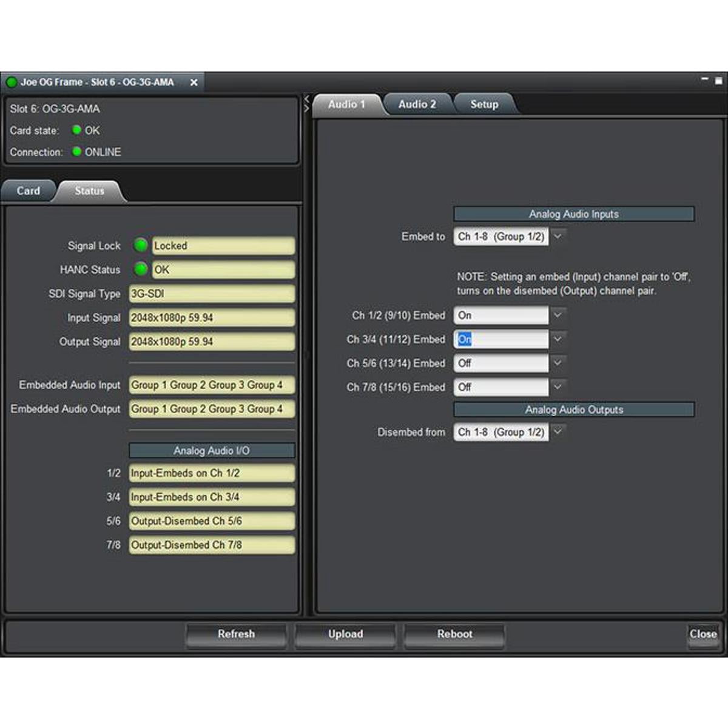
Task: Open the Ch 1/2 (9/10) Embed dropdown
Action: pyautogui.click(x=558, y=315)
